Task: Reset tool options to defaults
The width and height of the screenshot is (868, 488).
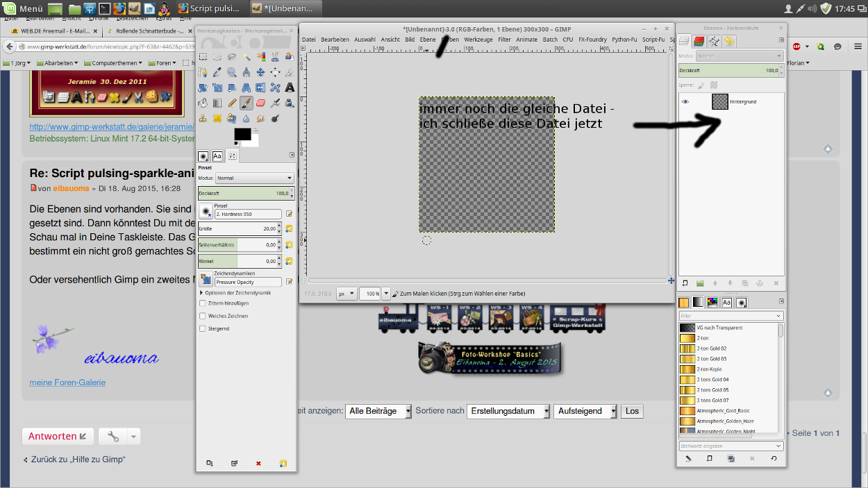Action: click(283, 462)
